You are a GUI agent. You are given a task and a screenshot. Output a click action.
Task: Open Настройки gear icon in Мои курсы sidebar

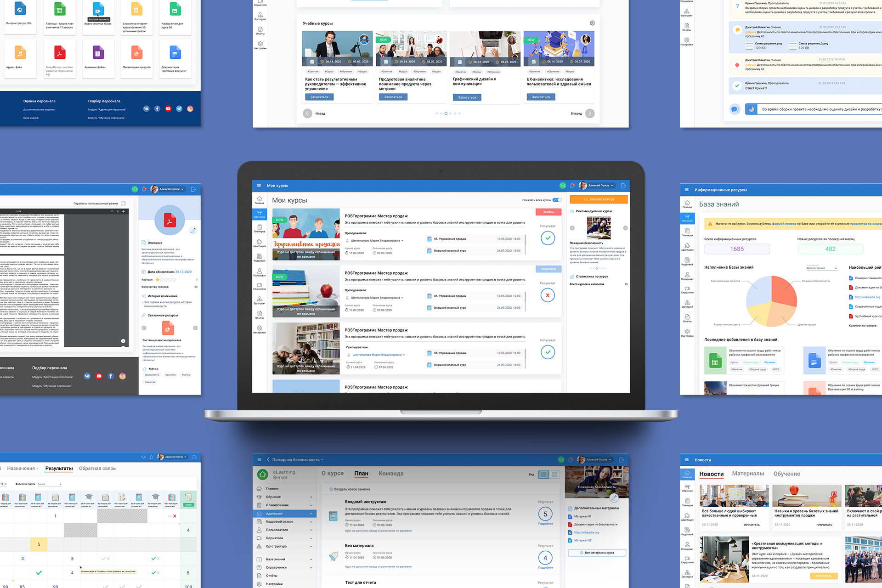260,329
